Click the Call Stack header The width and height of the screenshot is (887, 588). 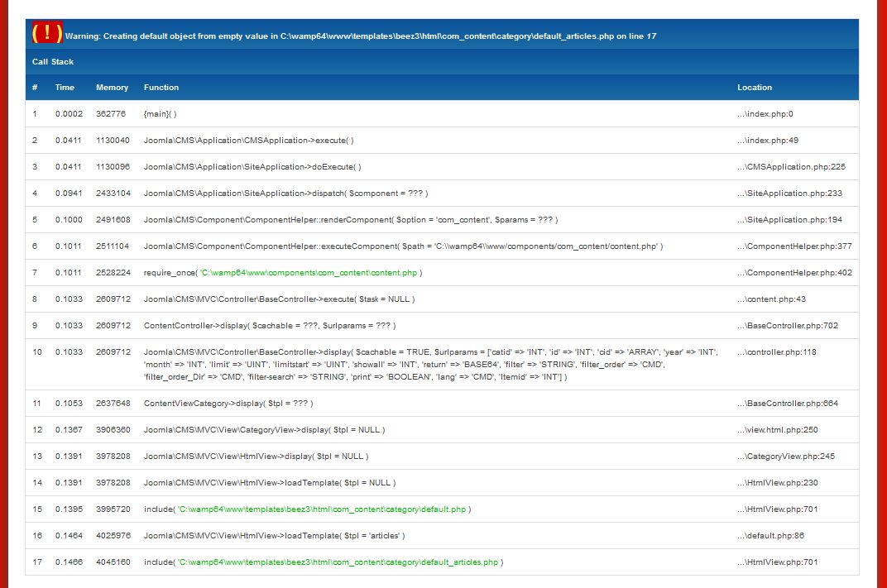pos(53,62)
